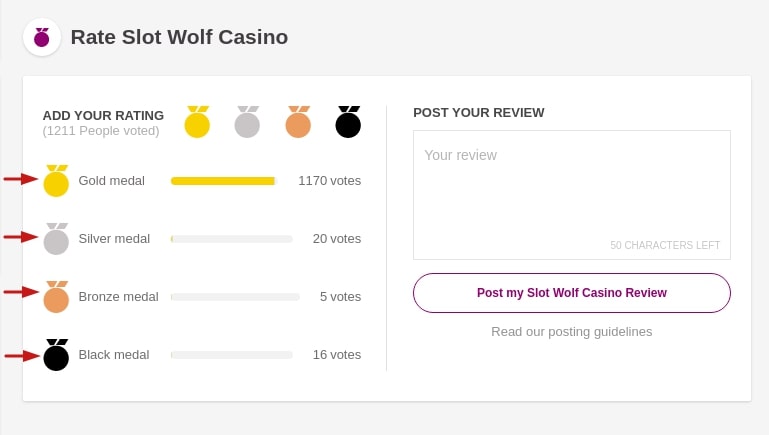
Task: Open the Read our posting guidelines link
Action: [571, 331]
